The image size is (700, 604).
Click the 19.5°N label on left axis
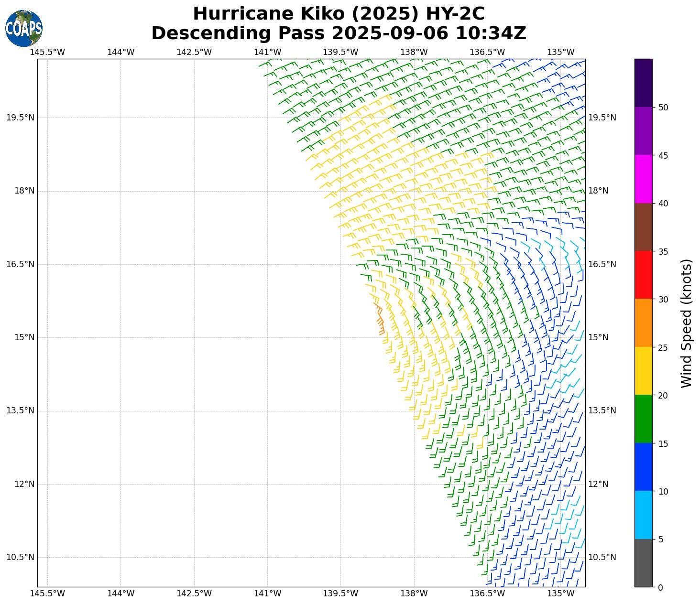(x=20, y=118)
